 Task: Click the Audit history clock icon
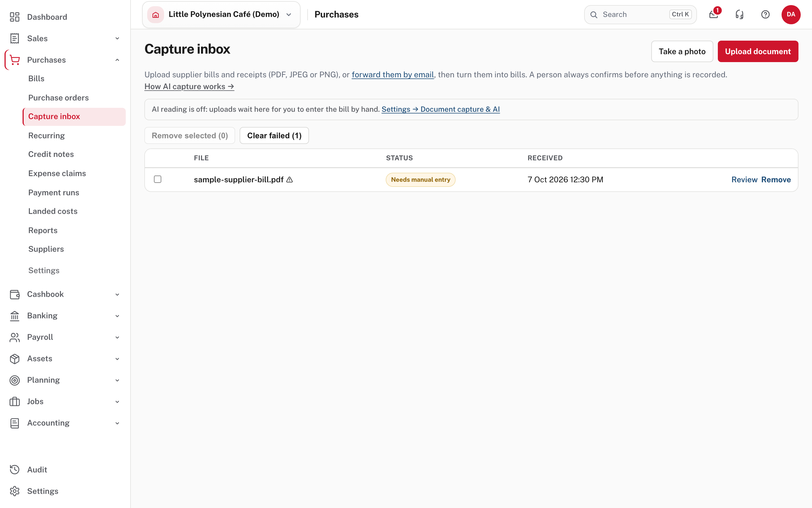tap(14, 470)
